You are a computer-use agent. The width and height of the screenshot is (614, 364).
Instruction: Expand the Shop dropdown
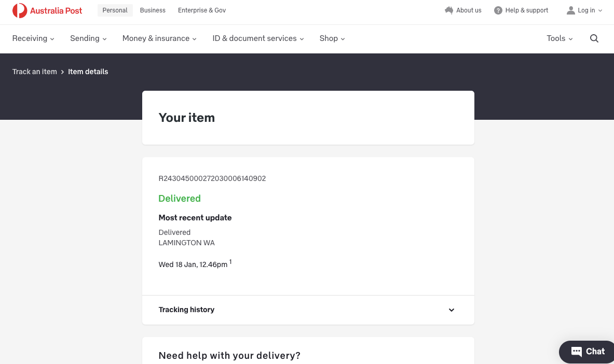point(332,38)
